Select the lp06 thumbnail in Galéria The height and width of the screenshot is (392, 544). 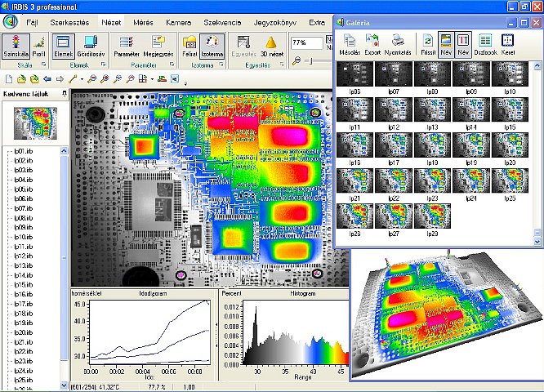(354, 74)
